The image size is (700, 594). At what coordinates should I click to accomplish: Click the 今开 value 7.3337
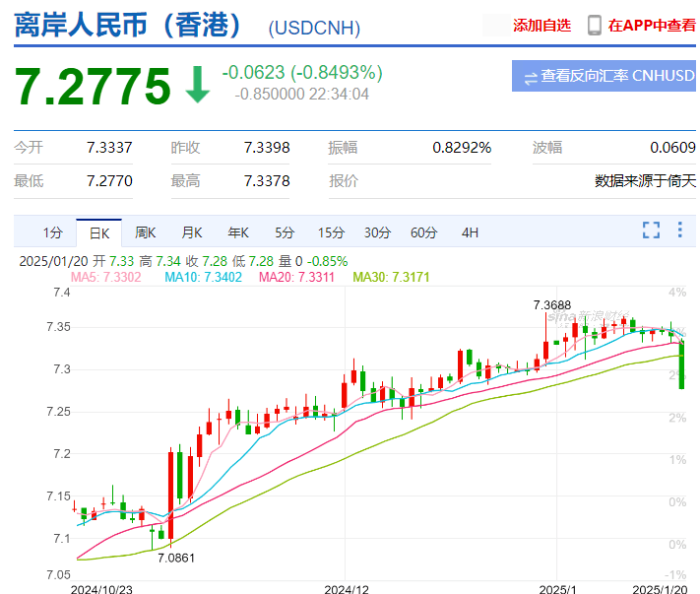(x=109, y=148)
